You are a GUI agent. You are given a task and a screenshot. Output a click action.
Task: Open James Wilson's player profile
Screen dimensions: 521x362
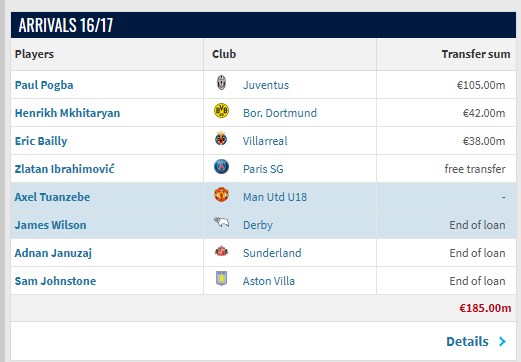51,225
